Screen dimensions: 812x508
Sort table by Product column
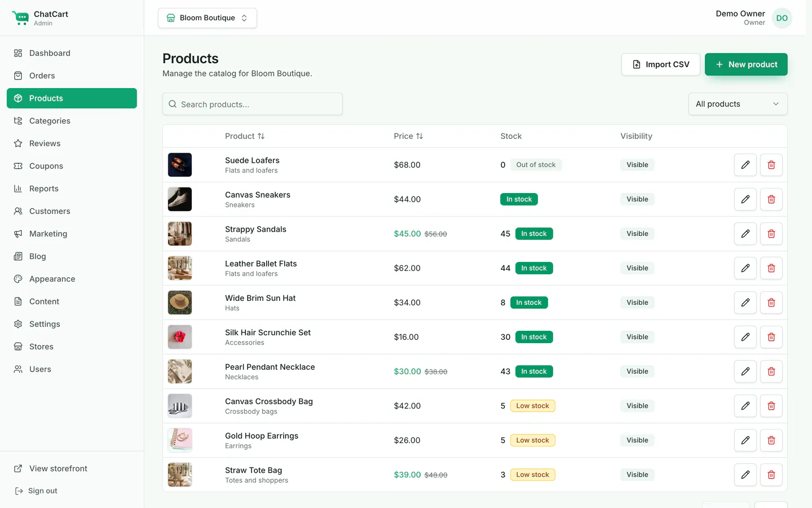245,136
